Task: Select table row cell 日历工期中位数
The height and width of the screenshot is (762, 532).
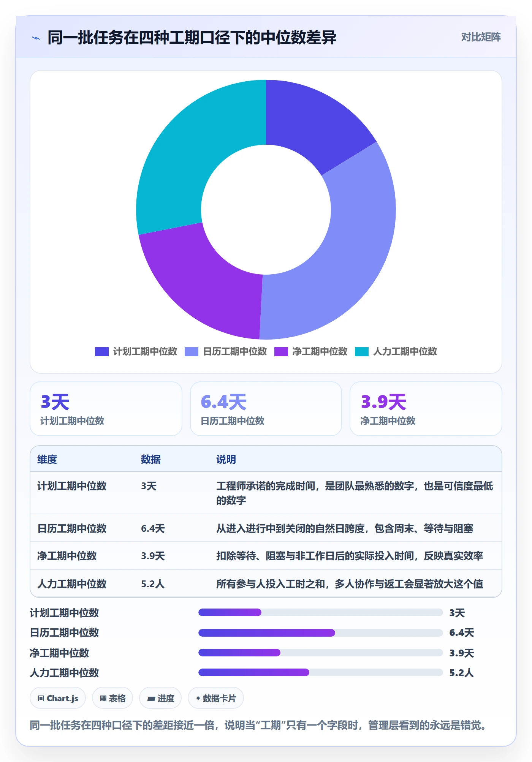Action: coord(72,528)
